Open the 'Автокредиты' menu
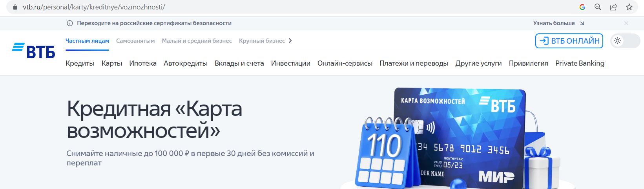The image size is (644, 189). 186,63
